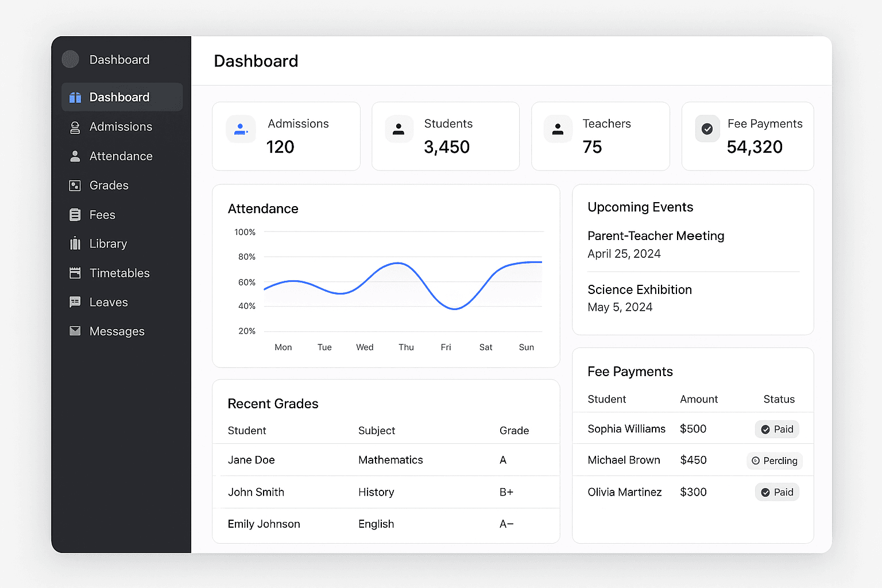Open Library using its book icon

75,243
